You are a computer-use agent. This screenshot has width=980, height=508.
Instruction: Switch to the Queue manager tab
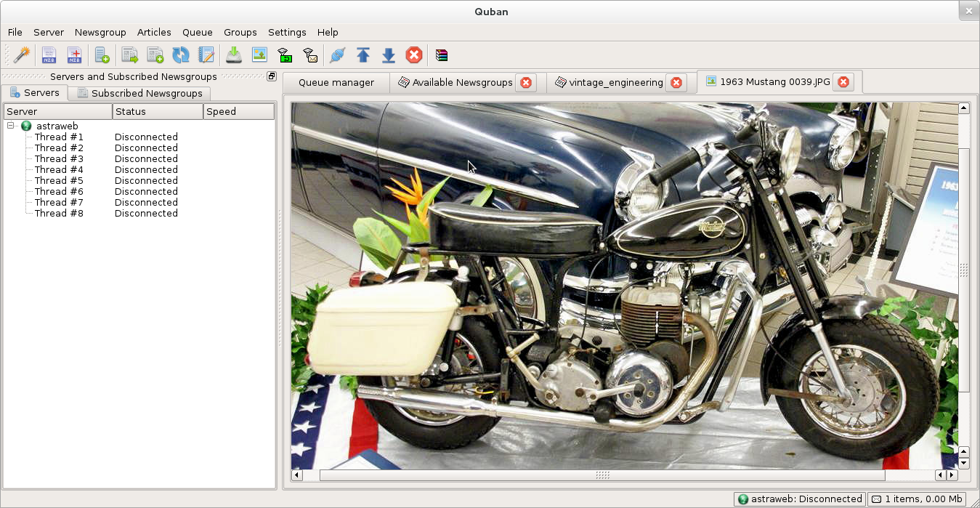pos(336,82)
